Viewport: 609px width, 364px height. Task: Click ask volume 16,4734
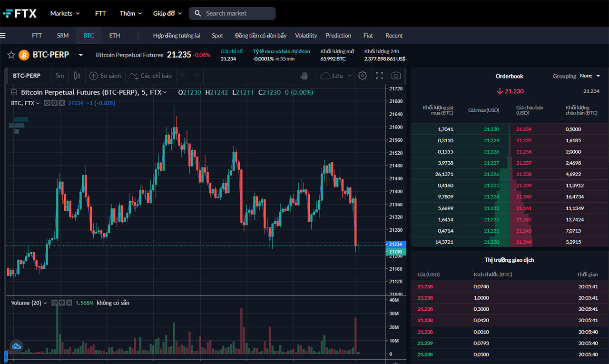(x=575, y=197)
